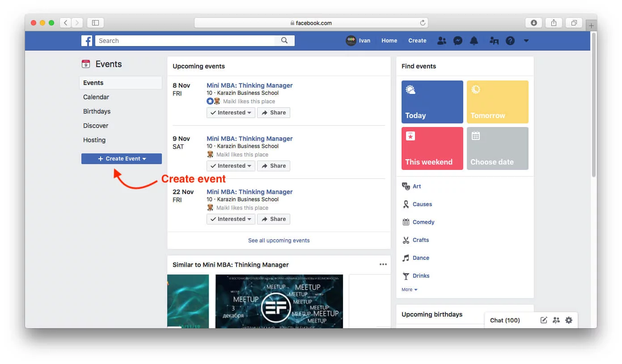Filter events by the Comedy category

(x=423, y=222)
